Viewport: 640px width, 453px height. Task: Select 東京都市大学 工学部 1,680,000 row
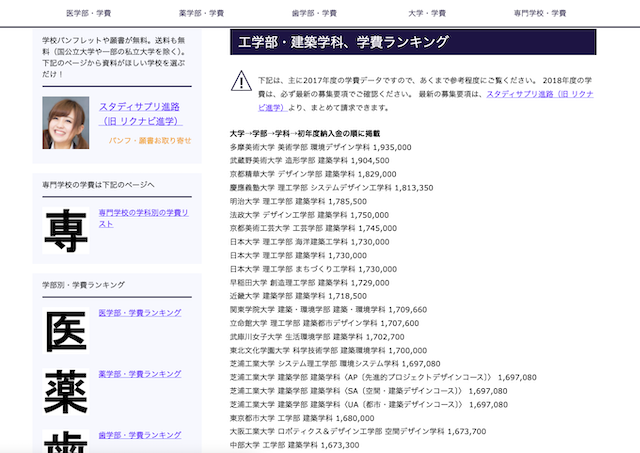coord(302,418)
